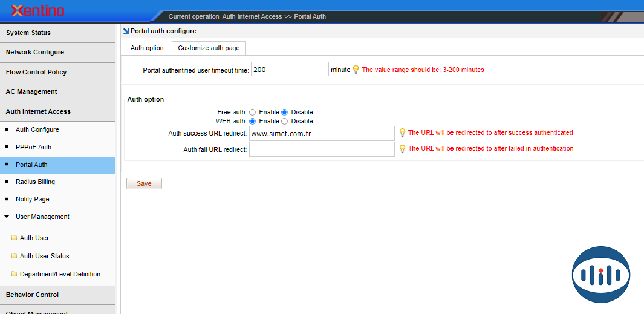Enable the Free auth option
The height and width of the screenshot is (314, 644).
click(x=253, y=112)
